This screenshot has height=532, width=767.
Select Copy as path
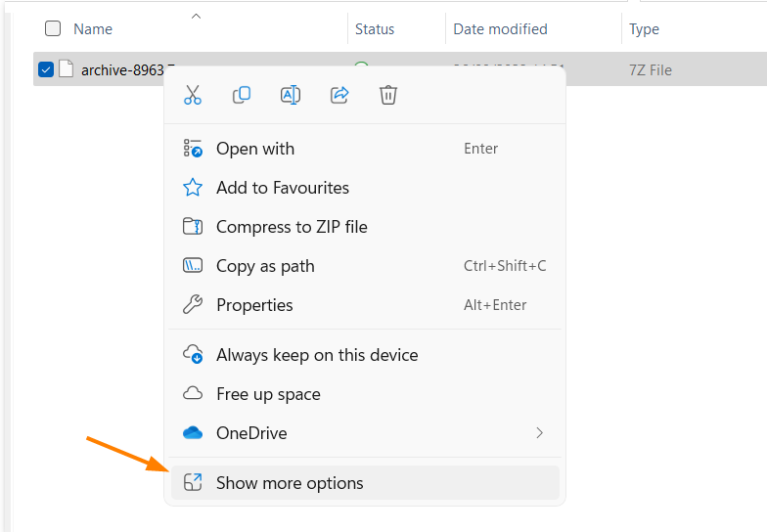coord(265,266)
